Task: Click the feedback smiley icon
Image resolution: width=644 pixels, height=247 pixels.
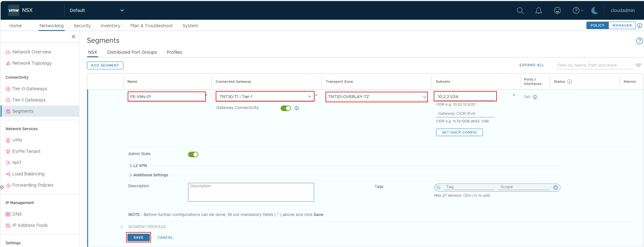Action: point(557,10)
